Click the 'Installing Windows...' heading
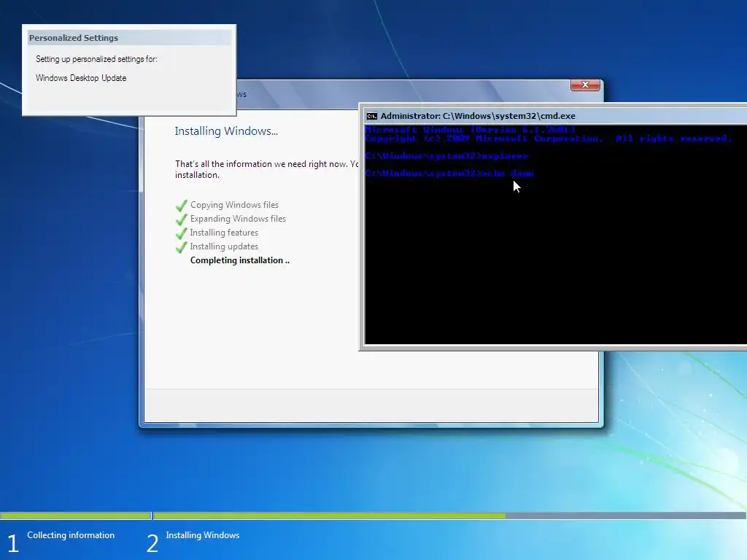The height and width of the screenshot is (560, 747). pyautogui.click(x=226, y=131)
